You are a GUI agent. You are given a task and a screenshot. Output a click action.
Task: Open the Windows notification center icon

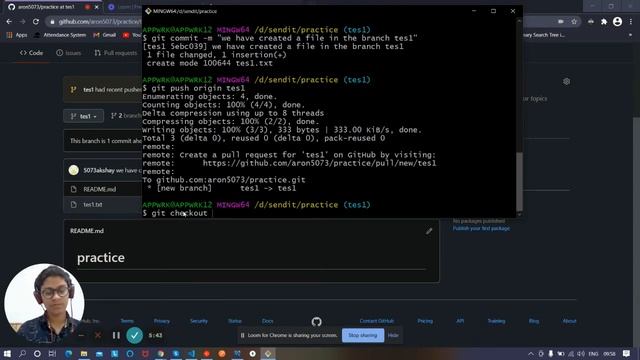[627, 353]
